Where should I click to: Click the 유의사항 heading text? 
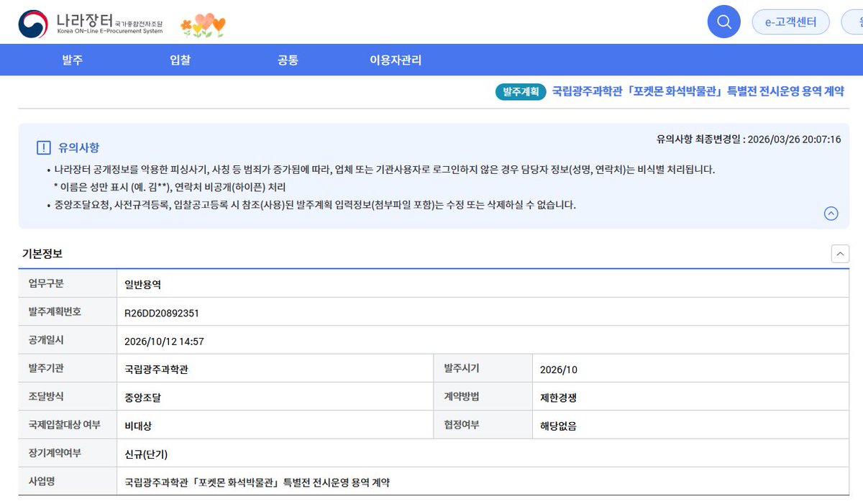[x=78, y=148]
